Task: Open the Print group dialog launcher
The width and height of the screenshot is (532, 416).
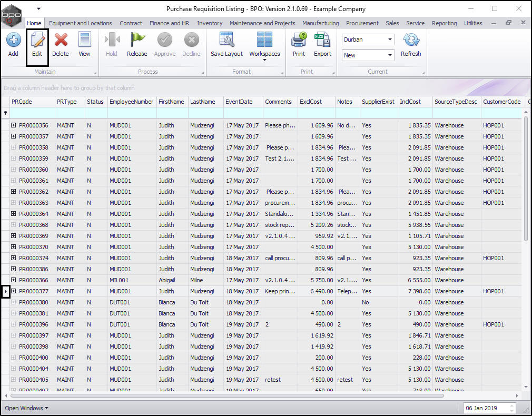Action: tap(333, 73)
